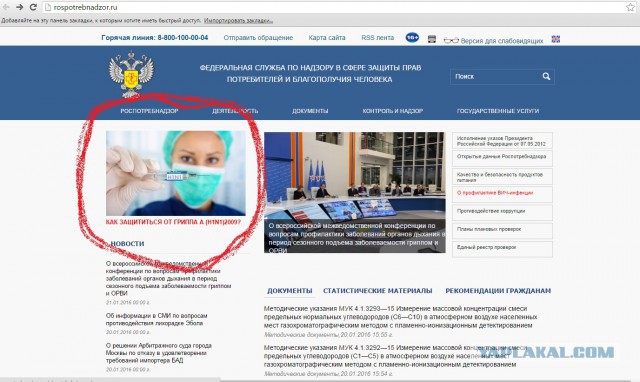The height and width of the screenshot is (382, 640).
Task: Click the browser forward arrow
Action: (x=20, y=7)
